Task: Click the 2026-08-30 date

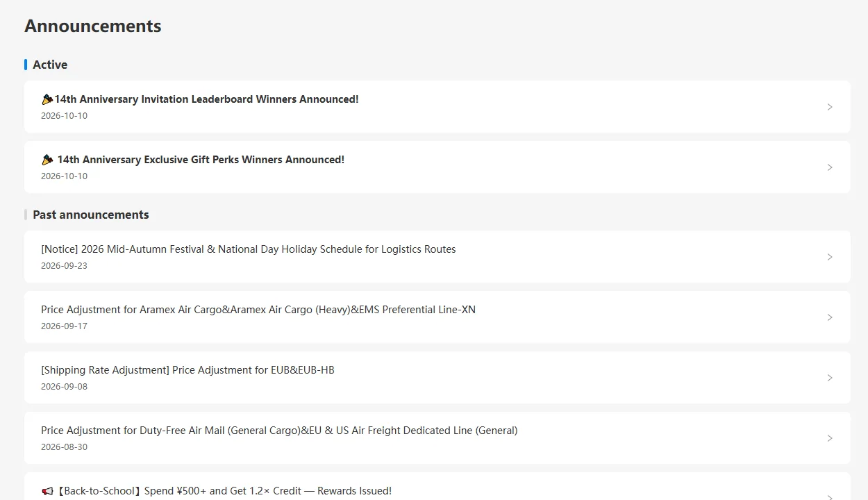Action: [x=64, y=447]
